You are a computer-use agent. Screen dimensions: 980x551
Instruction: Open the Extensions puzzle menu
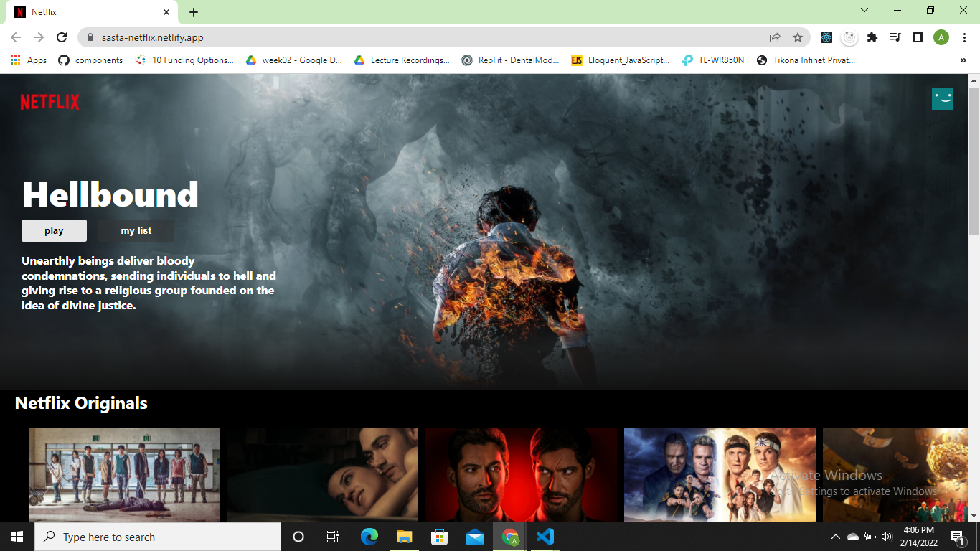[872, 37]
